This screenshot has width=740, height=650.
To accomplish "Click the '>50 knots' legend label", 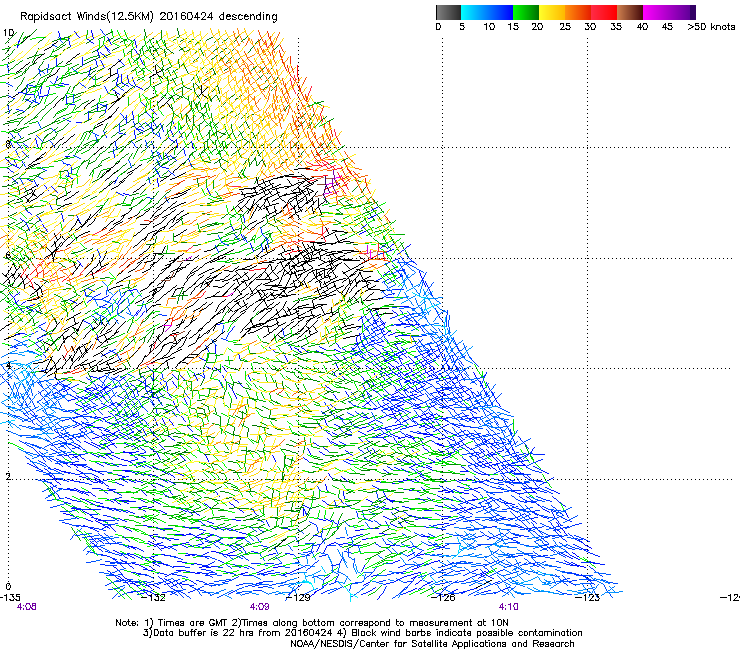I will (x=711, y=27).
